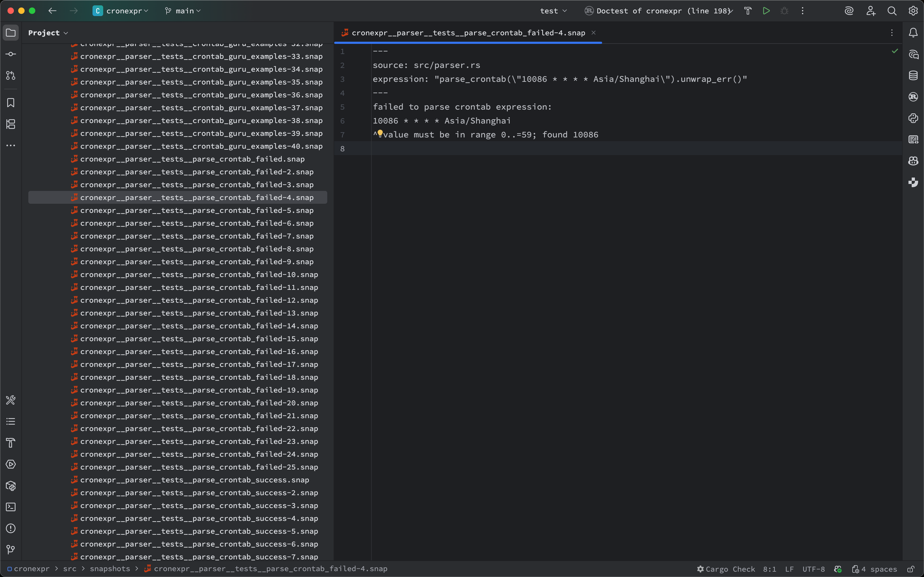This screenshot has height=577, width=924.
Task: Show Notifications bell panel
Action: point(913,33)
